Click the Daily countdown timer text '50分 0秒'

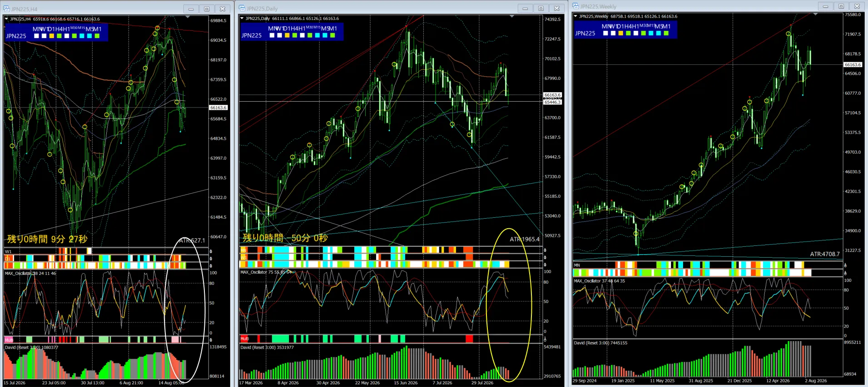(310, 238)
